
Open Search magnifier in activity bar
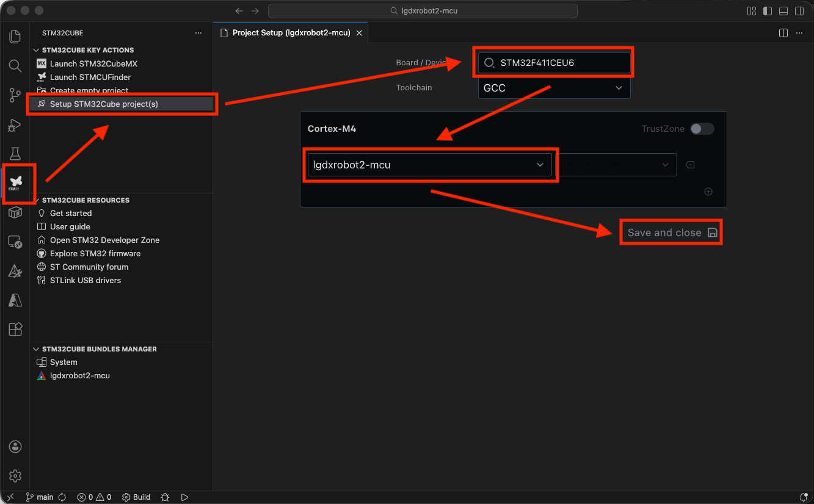tap(15, 66)
